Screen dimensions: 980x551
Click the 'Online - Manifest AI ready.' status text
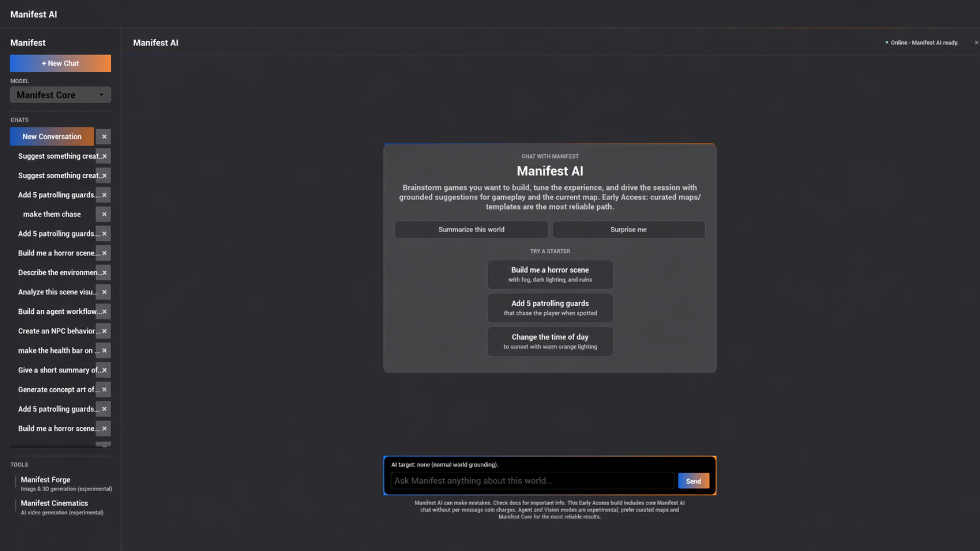coord(924,43)
